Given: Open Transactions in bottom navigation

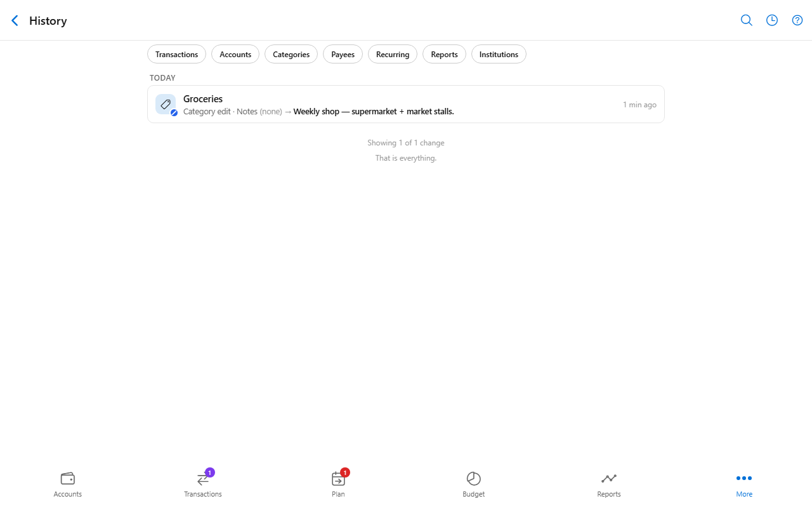Looking at the screenshot, I should (x=203, y=485).
